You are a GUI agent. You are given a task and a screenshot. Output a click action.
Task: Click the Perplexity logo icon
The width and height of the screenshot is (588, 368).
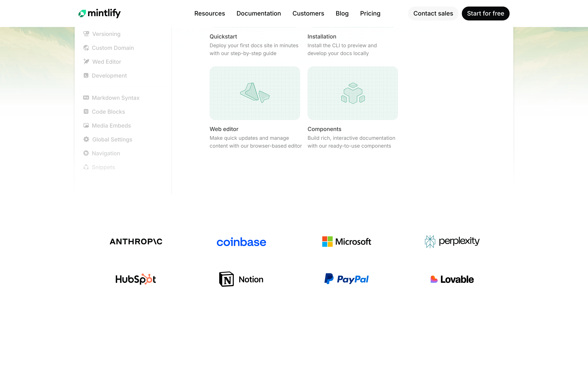pos(430,241)
